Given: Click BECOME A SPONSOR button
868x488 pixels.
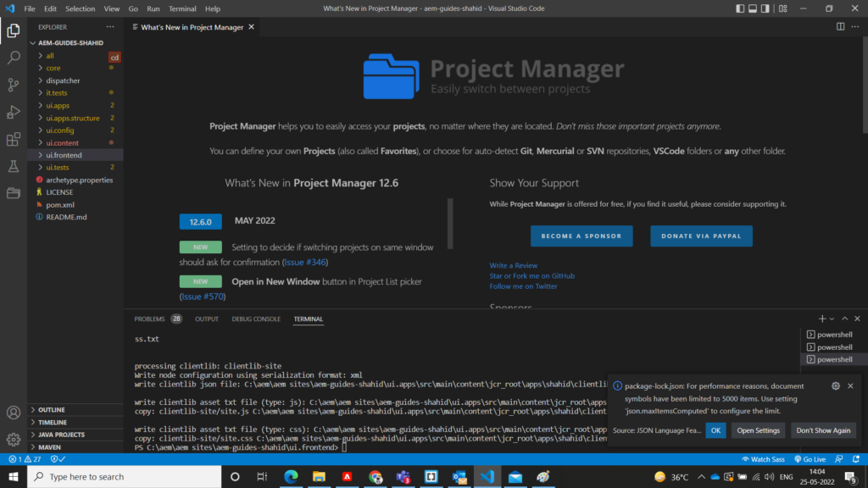Looking at the screenshot, I should click(581, 236).
